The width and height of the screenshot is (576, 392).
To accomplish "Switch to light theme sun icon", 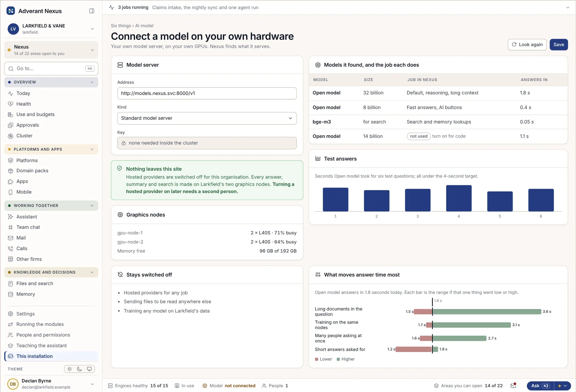I will tap(69, 369).
